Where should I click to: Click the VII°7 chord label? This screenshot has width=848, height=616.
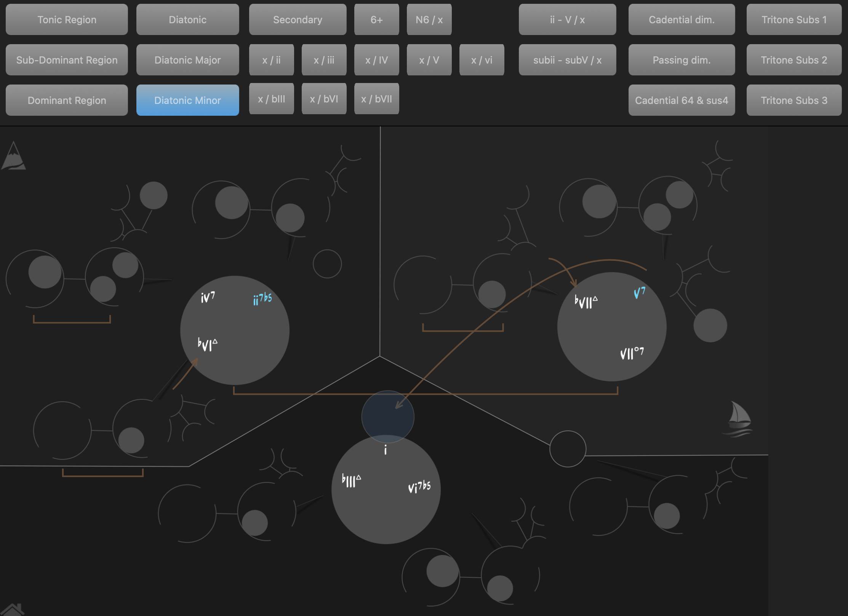tap(632, 353)
